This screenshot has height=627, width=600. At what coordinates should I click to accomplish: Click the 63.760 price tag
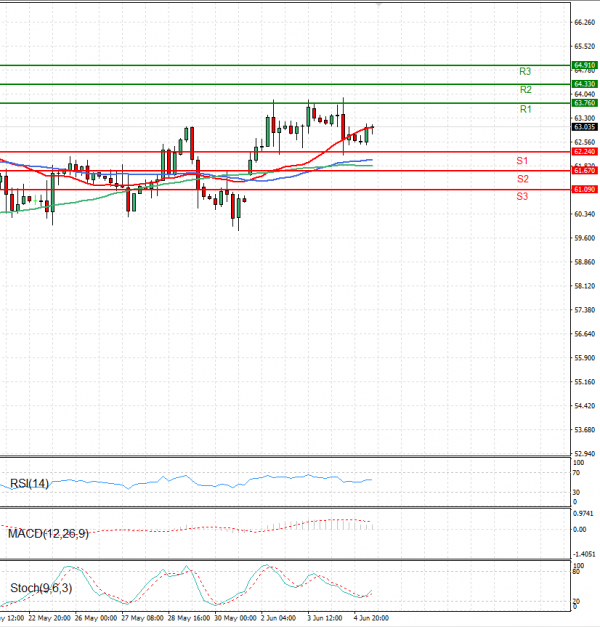[x=585, y=103]
